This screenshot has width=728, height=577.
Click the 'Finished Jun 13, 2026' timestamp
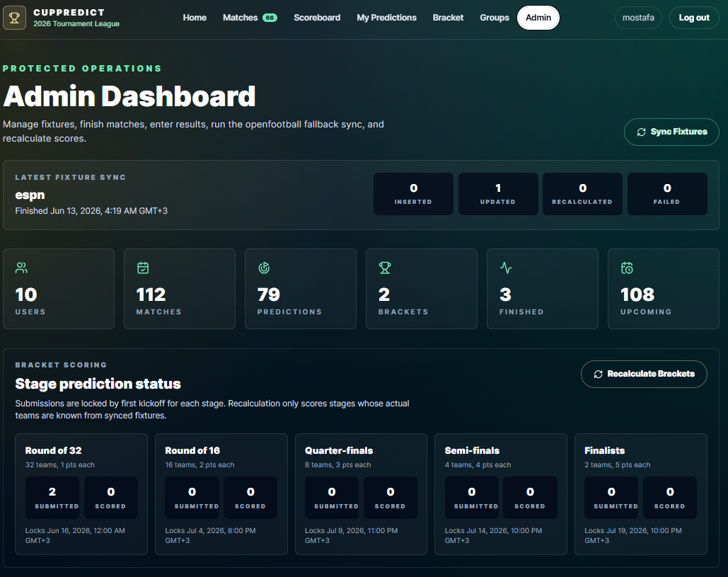tap(91, 211)
